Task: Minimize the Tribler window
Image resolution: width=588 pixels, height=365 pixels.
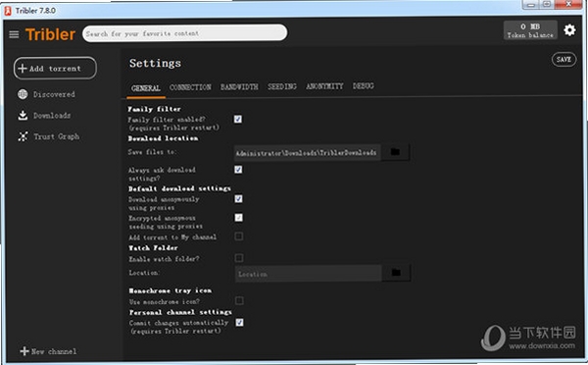Action: coord(531,5)
